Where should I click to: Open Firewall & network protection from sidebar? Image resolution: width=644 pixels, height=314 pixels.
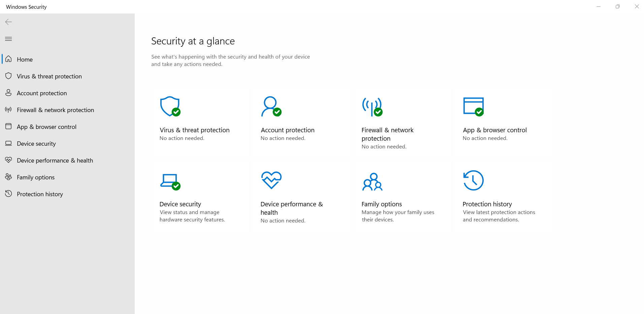click(x=67, y=110)
